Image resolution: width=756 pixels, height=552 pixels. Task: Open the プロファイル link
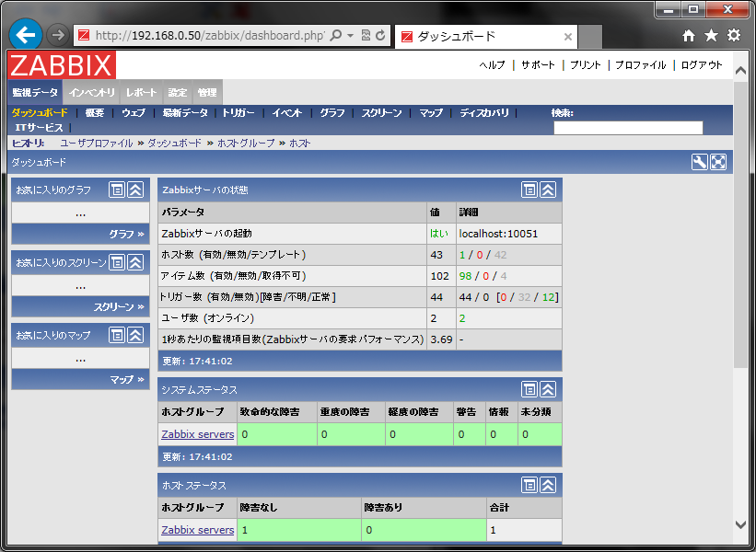[x=641, y=65]
